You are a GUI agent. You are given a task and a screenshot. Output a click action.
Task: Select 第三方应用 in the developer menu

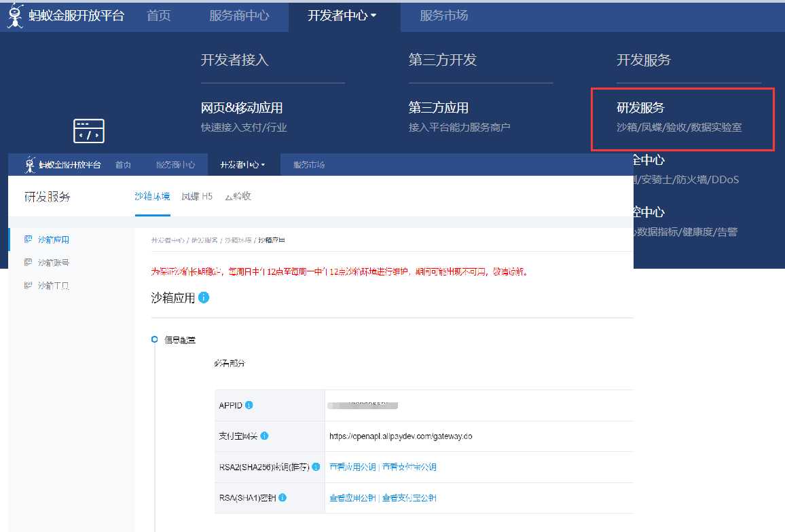pos(439,108)
